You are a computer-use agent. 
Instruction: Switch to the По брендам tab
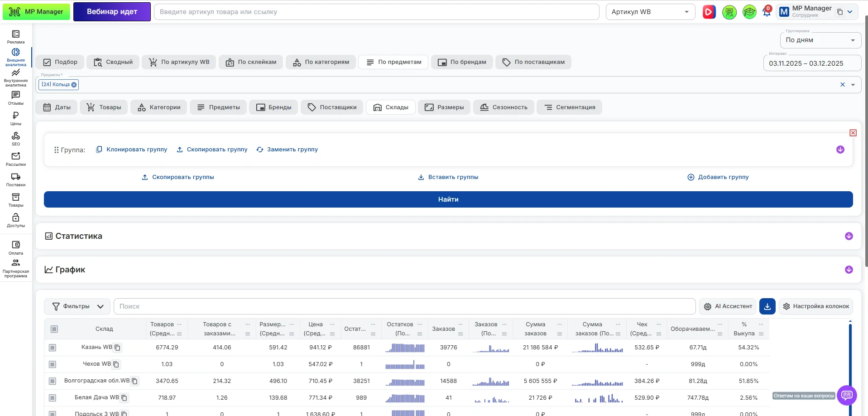point(462,62)
